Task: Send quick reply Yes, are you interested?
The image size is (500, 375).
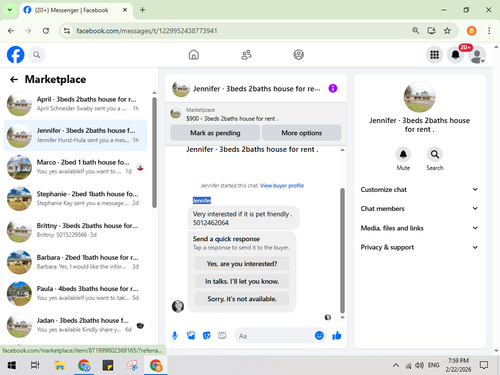Action: [x=242, y=264]
